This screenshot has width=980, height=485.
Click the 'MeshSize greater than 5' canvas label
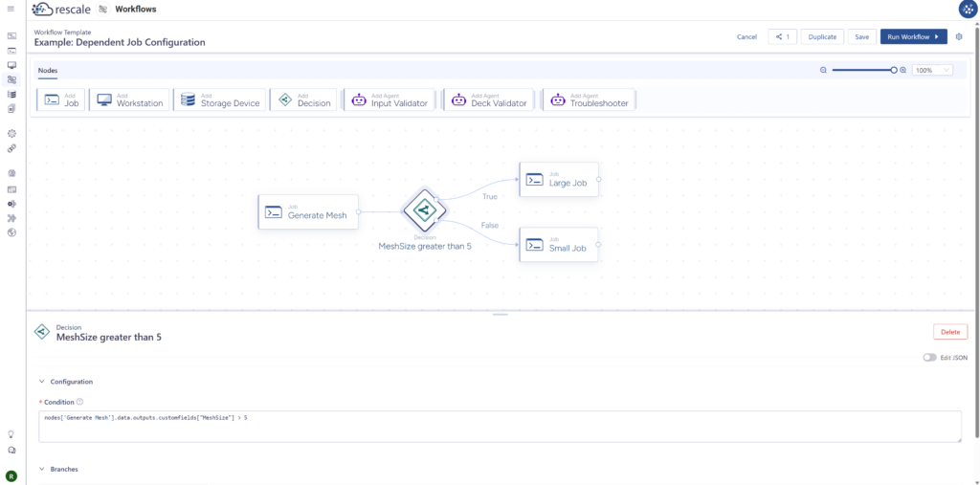click(425, 246)
